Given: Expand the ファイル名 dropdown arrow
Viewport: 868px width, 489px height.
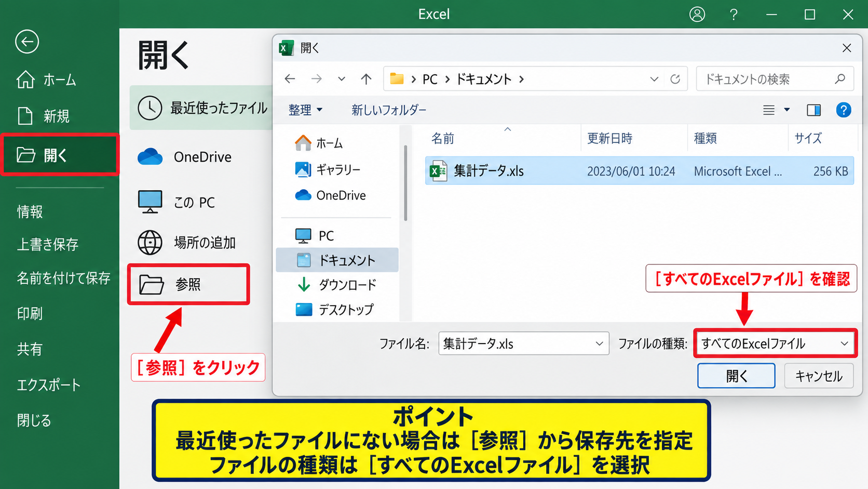Looking at the screenshot, I should tap(599, 343).
